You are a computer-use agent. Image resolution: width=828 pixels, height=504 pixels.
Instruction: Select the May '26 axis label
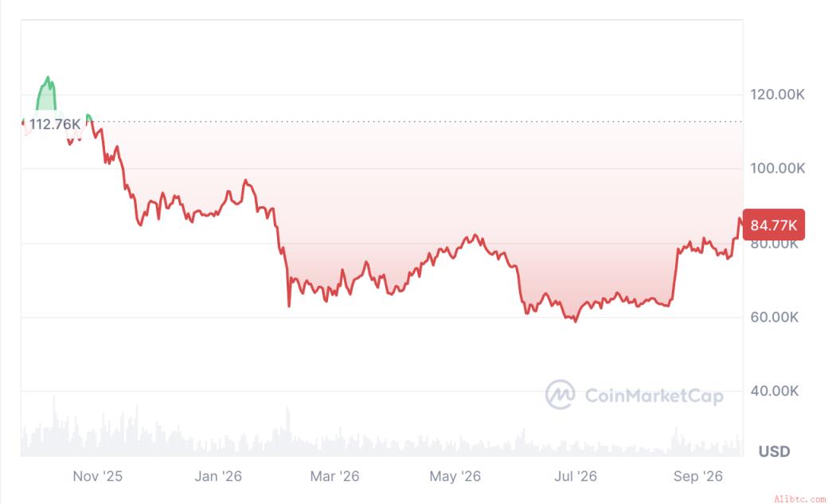[x=455, y=476]
